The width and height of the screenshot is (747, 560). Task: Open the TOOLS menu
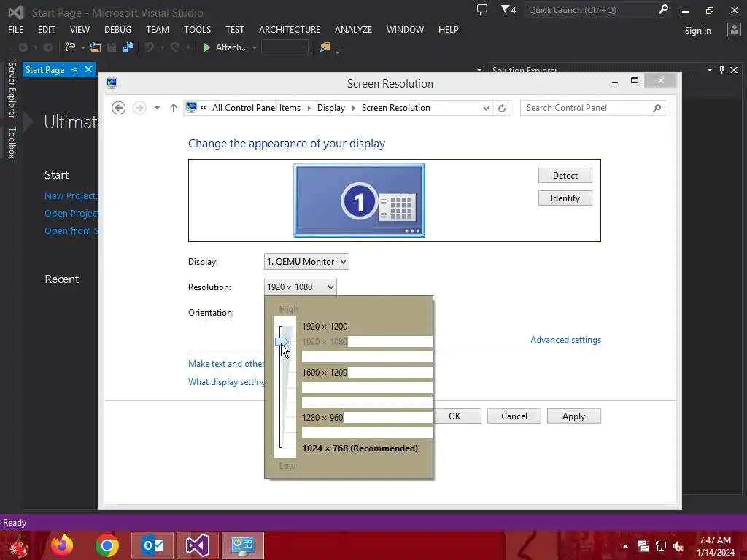[x=197, y=29]
